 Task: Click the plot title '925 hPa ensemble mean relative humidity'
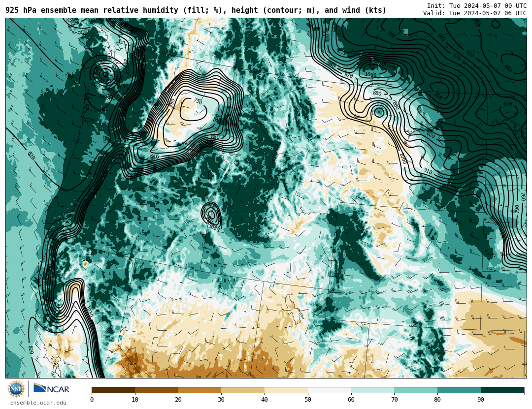coord(92,10)
